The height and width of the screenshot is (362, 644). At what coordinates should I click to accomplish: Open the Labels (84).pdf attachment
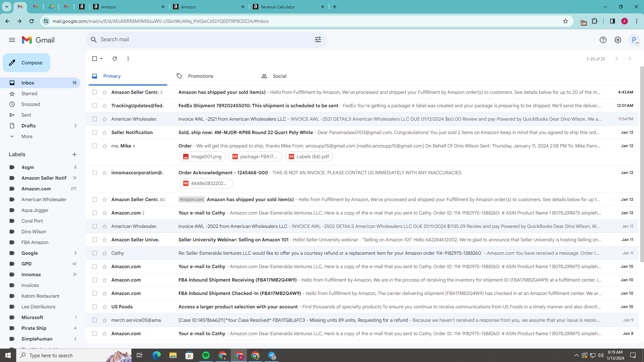point(309,157)
